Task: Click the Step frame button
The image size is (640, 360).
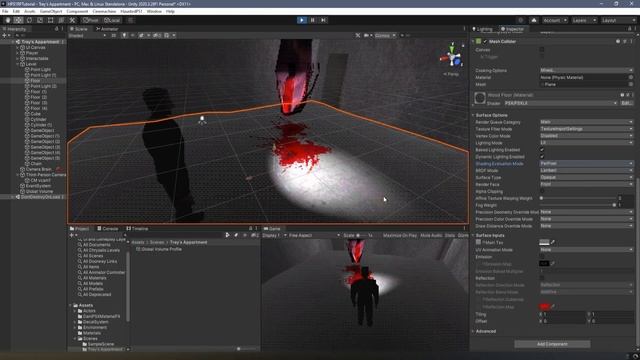Action: (323, 20)
